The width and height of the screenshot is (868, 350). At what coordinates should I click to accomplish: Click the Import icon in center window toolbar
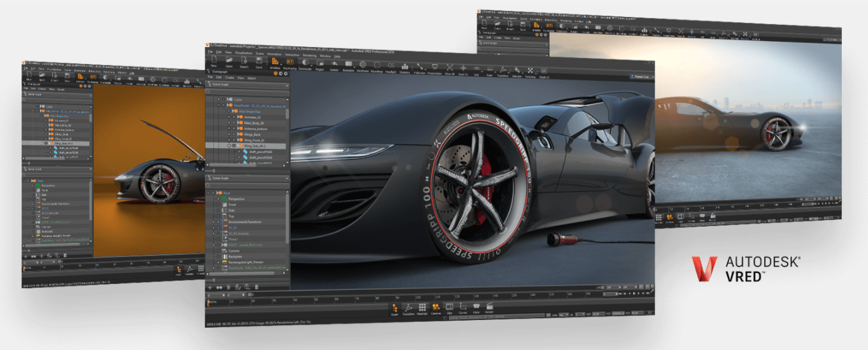point(244,61)
